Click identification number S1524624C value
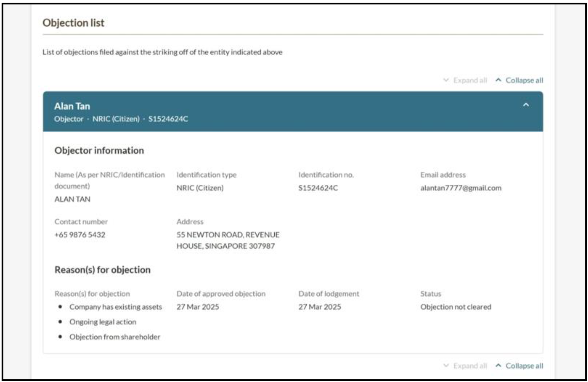The image size is (588, 382). pyautogui.click(x=318, y=188)
